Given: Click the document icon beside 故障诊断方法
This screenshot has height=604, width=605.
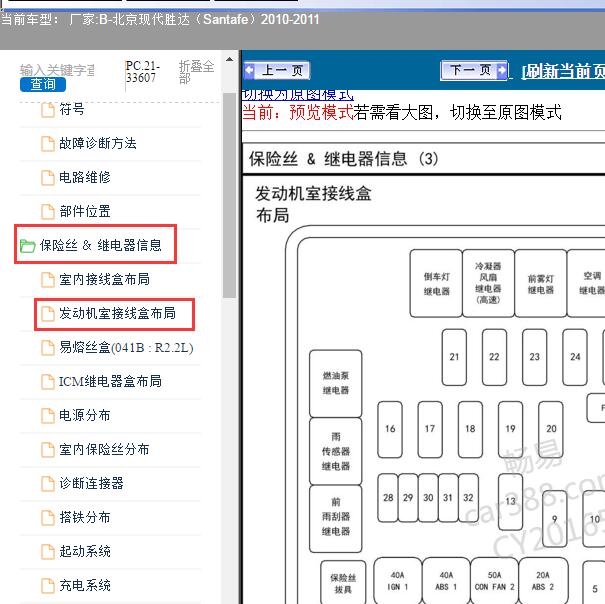Looking at the screenshot, I should [48, 144].
